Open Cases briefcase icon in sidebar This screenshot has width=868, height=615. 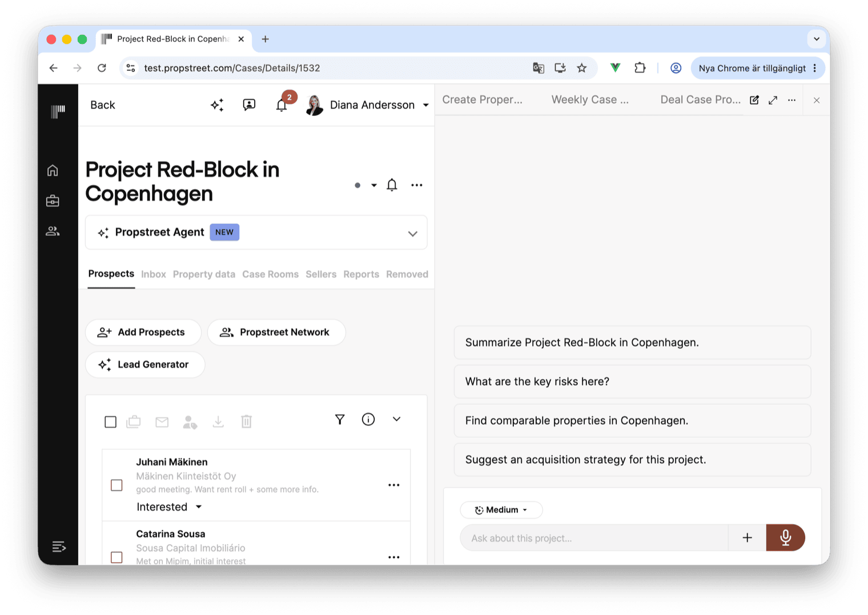pos(53,200)
